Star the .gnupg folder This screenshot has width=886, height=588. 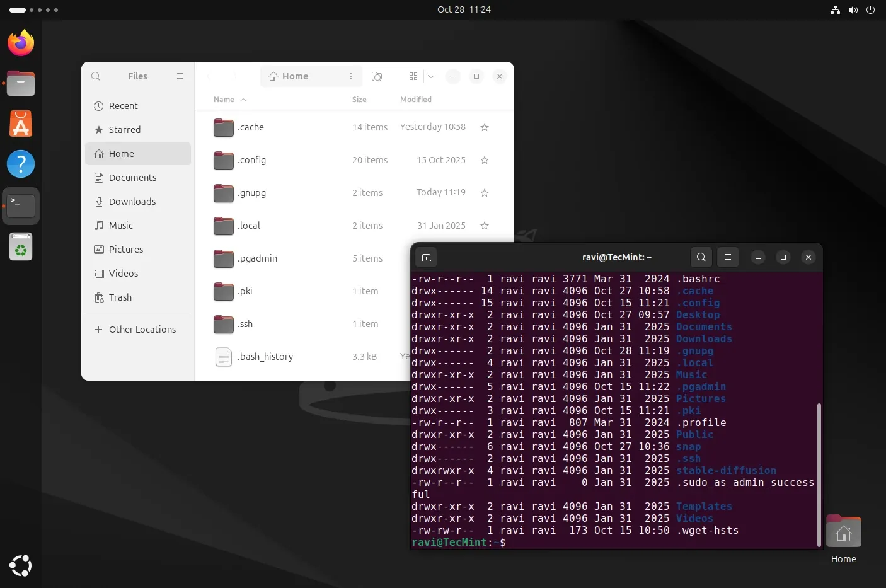[x=485, y=193]
